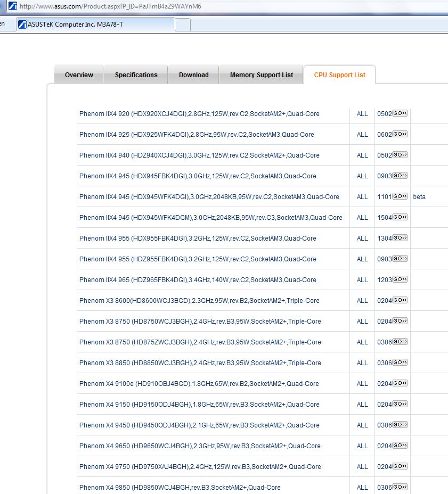The height and width of the screenshot is (494, 448).
Task: Select the Phenom IIX4 940 (HDZ940XCJ4DGI) entry
Action: coord(199,155)
